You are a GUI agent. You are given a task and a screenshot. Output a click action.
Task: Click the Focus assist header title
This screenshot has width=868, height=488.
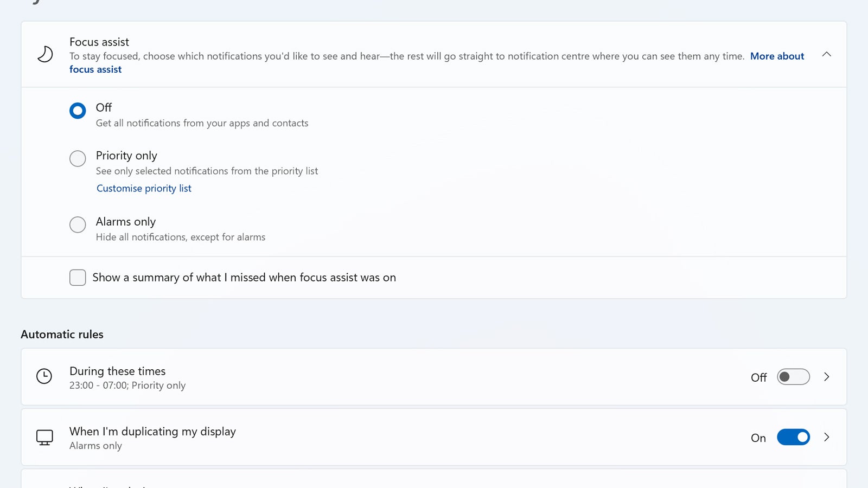pyautogui.click(x=99, y=42)
